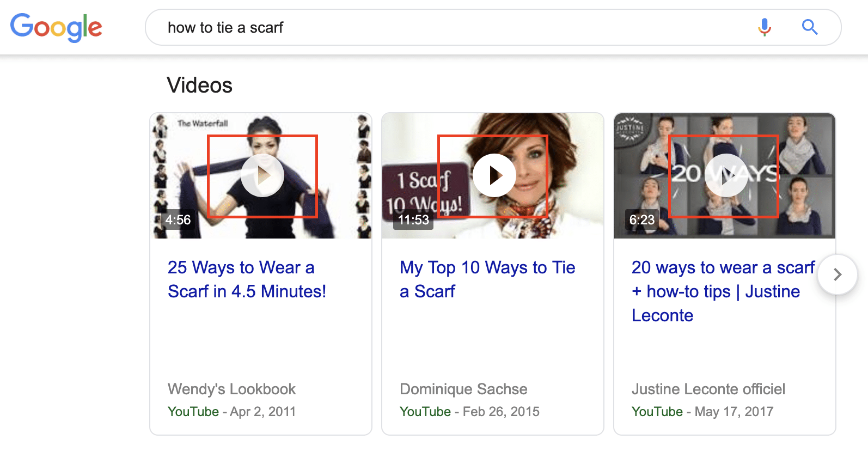Click 'Justine Leconte officiel' channel name
The height and width of the screenshot is (452, 868).
(708, 389)
